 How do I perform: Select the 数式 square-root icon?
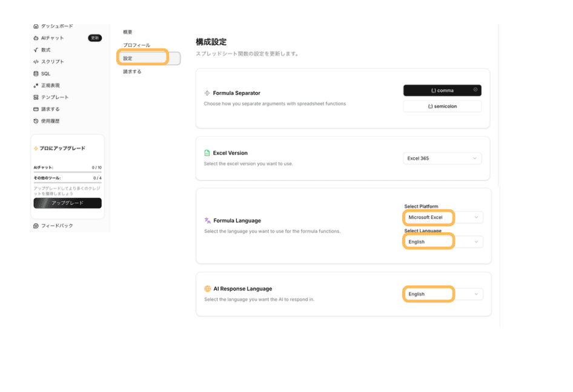pyautogui.click(x=36, y=50)
